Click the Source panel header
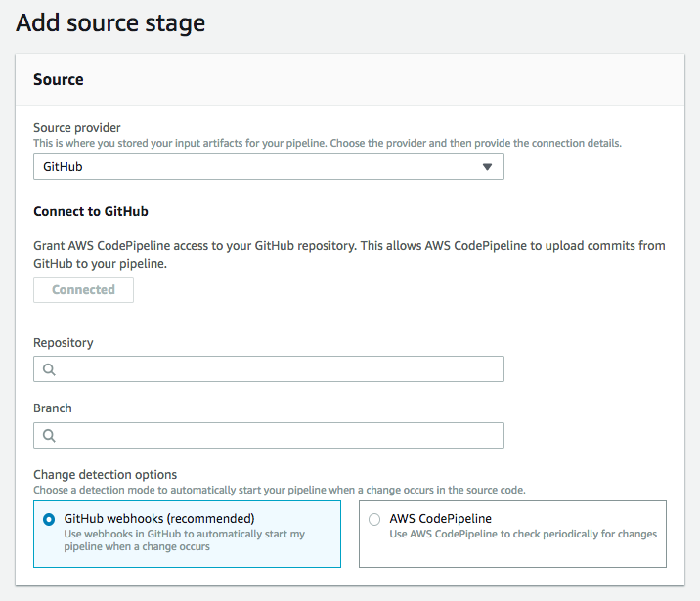 (x=59, y=80)
